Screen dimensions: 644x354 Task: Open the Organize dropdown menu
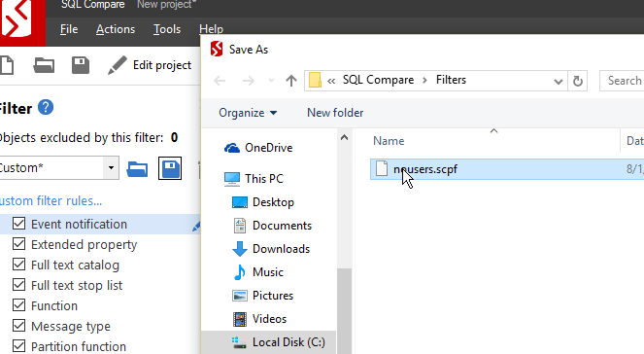click(248, 113)
